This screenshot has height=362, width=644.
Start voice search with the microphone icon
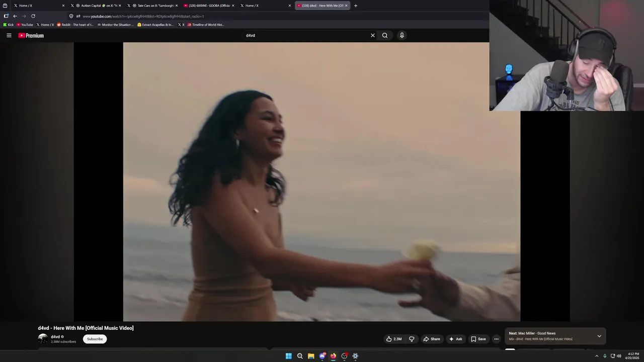coord(401,35)
